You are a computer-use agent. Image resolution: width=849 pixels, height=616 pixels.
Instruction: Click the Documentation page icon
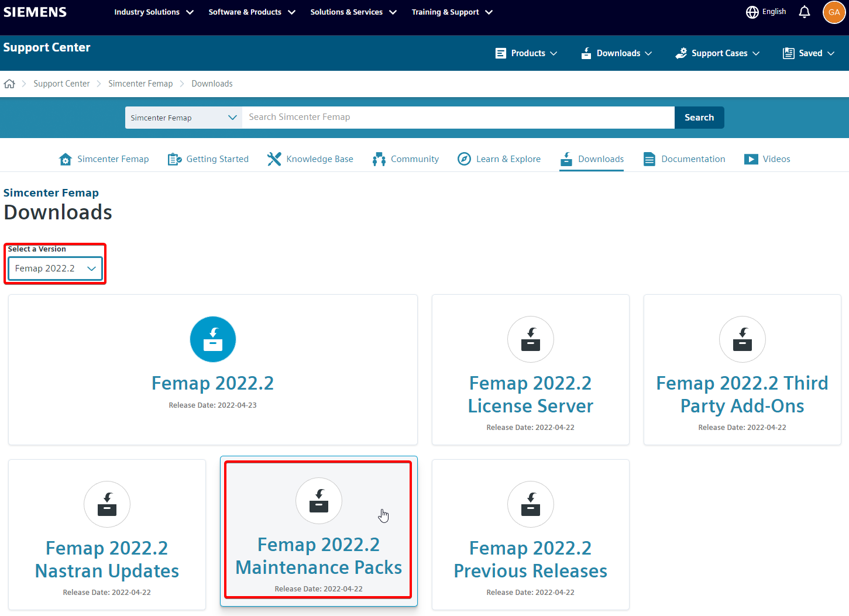[649, 159]
